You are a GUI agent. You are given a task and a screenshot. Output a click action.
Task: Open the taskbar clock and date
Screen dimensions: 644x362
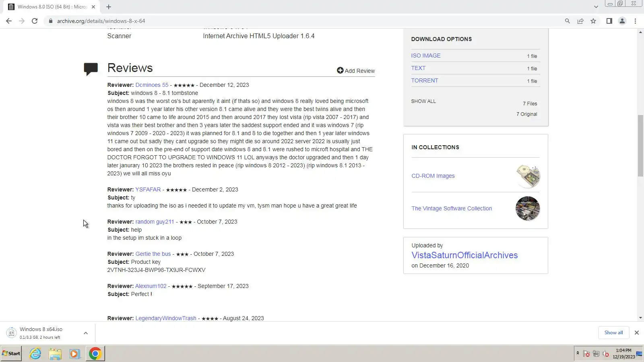click(623, 354)
